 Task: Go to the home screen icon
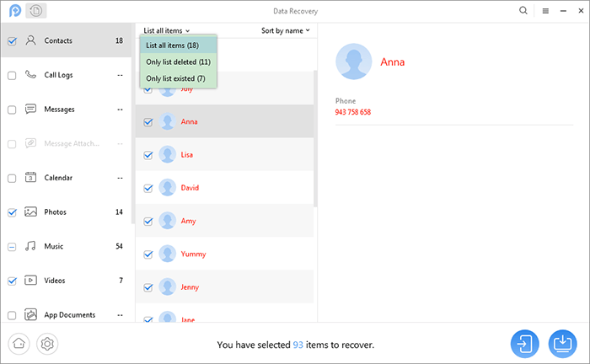pos(19,344)
